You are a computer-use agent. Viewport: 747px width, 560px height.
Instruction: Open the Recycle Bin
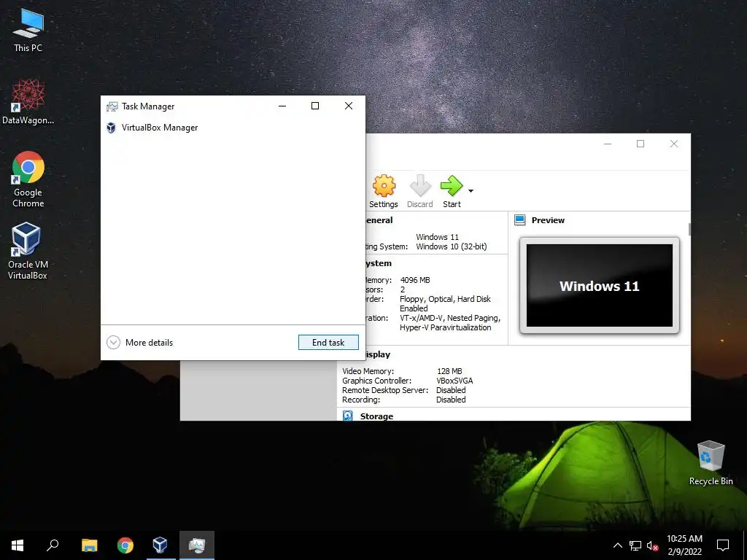pos(711,463)
